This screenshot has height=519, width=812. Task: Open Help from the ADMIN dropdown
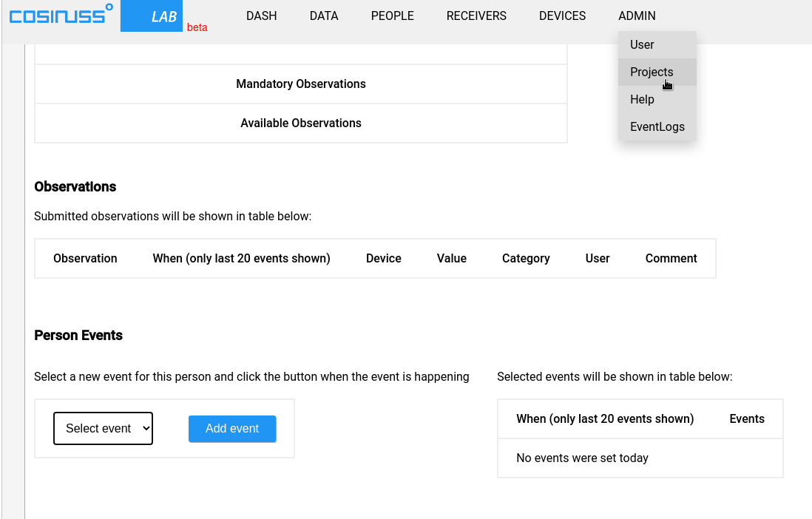tap(642, 99)
